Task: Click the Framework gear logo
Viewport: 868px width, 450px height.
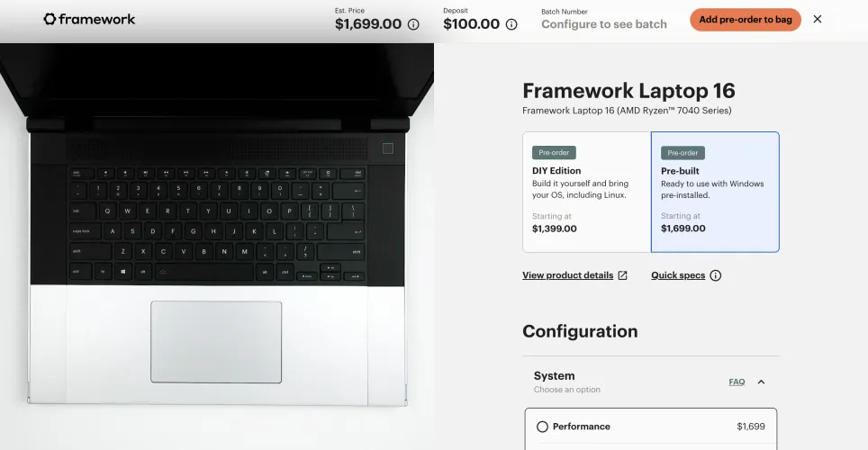Action: 50,19
